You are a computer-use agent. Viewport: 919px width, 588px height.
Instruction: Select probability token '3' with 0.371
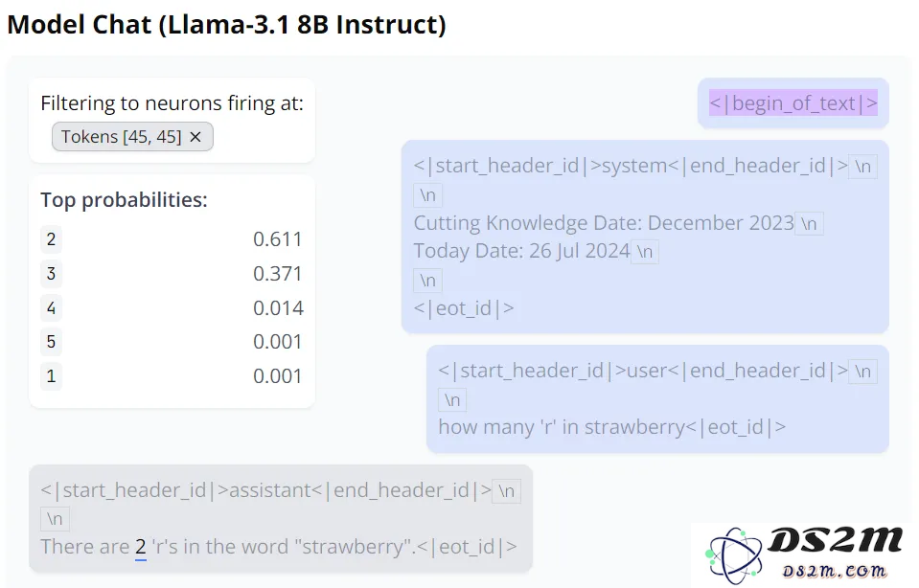[x=51, y=273]
